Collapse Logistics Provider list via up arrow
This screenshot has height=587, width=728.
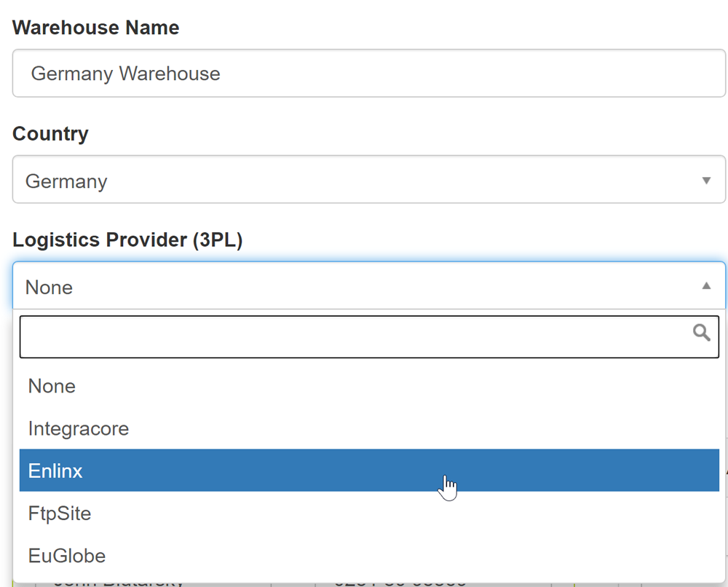tap(705, 286)
